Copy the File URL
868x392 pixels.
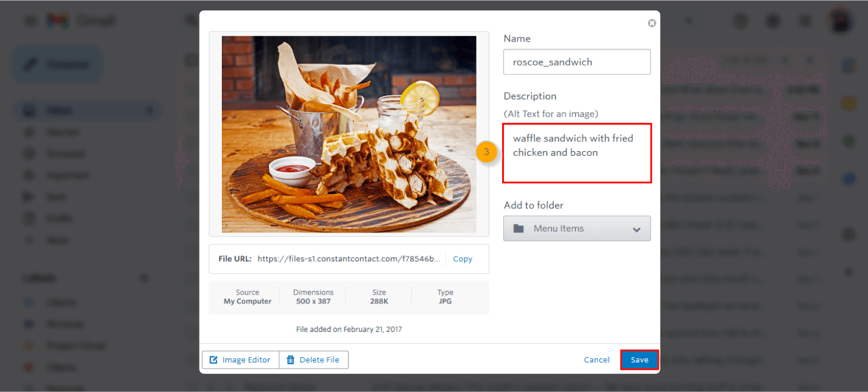pyautogui.click(x=462, y=258)
